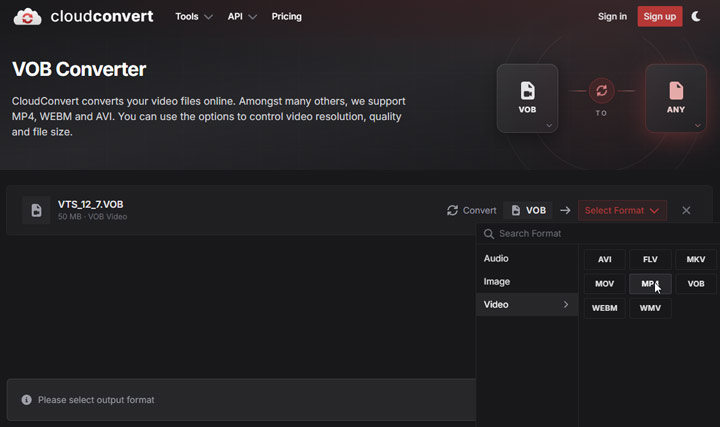Screen dimensions: 720x427
Task: Select the Image format category
Action: [x=527, y=281]
